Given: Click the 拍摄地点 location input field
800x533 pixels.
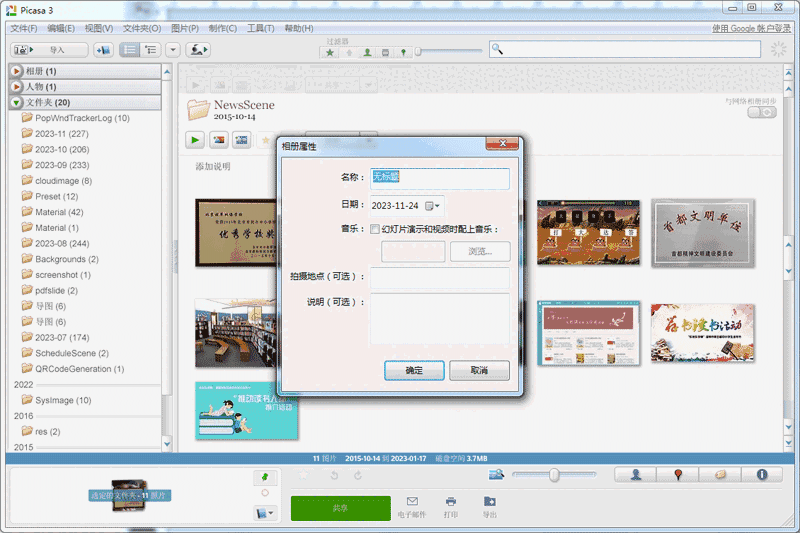Looking at the screenshot, I should point(440,277).
